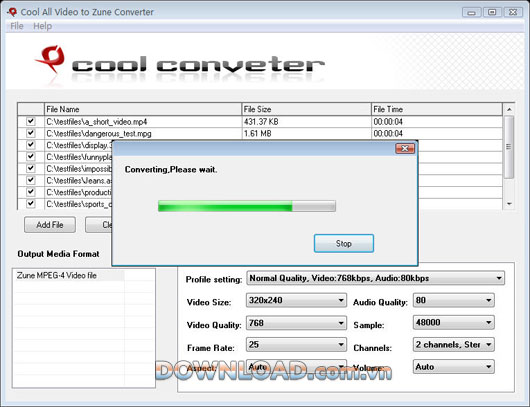Minimize the Cool All Video window
Image resolution: width=530 pixels, height=407 pixels.
[x=471, y=13]
